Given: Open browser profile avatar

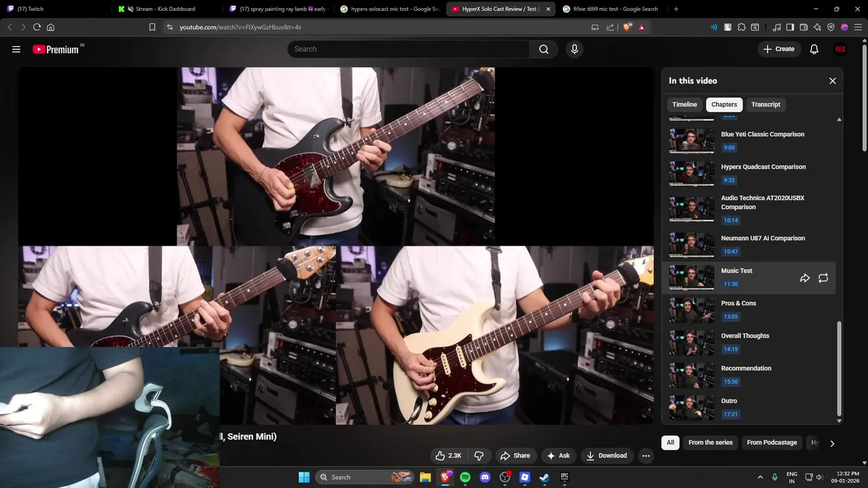Looking at the screenshot, I should point(844,27).
